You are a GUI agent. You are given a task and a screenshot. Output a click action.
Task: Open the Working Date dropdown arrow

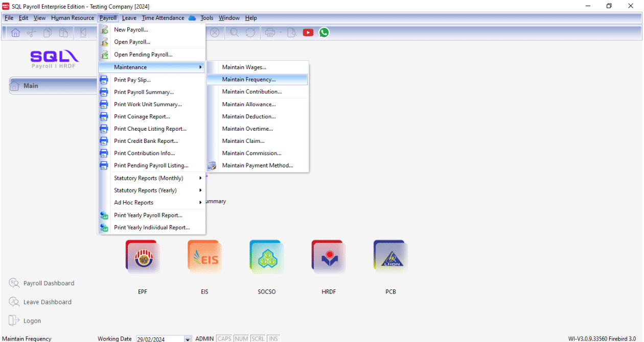[188, 339]
